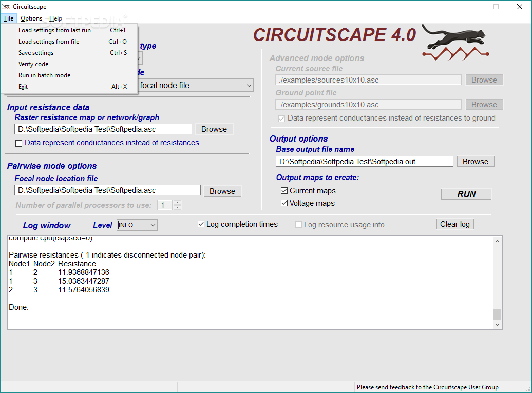The width and height of the screenshot is (532, 393).
Task: Uncheck Current maps output option
Action: [x=284, y=191]
